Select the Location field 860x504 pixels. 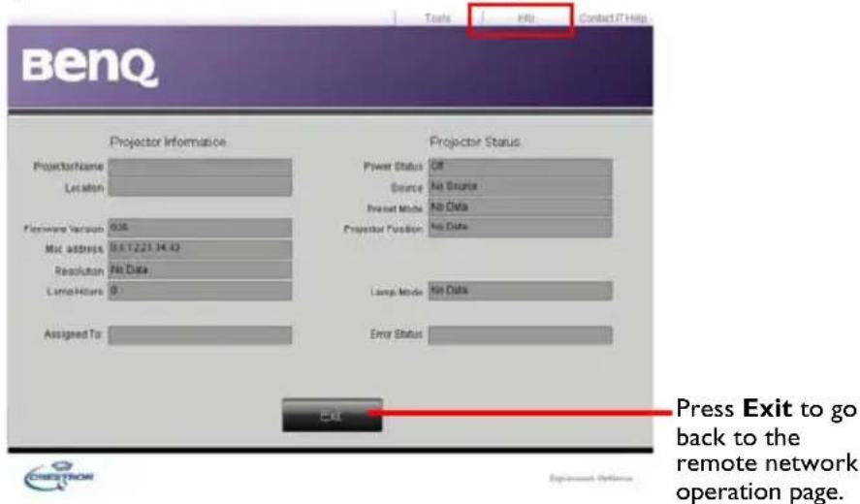[200, 186]
